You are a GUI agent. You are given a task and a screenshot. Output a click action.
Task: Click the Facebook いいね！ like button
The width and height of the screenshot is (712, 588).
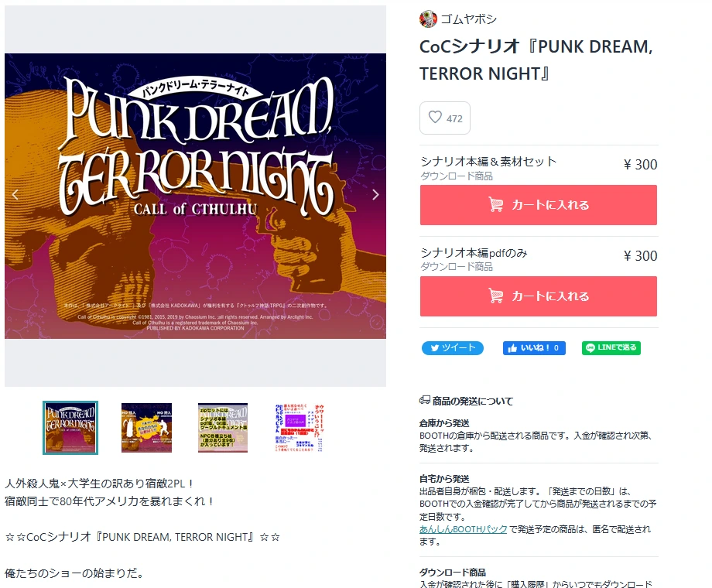534,348
